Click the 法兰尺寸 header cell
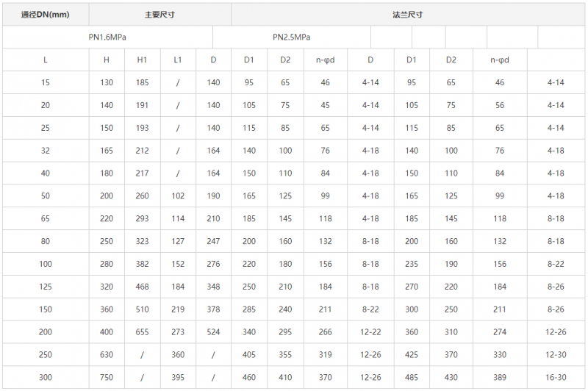Image resolution: width=588 pixels, height=391 pixels. coord(408,15)
